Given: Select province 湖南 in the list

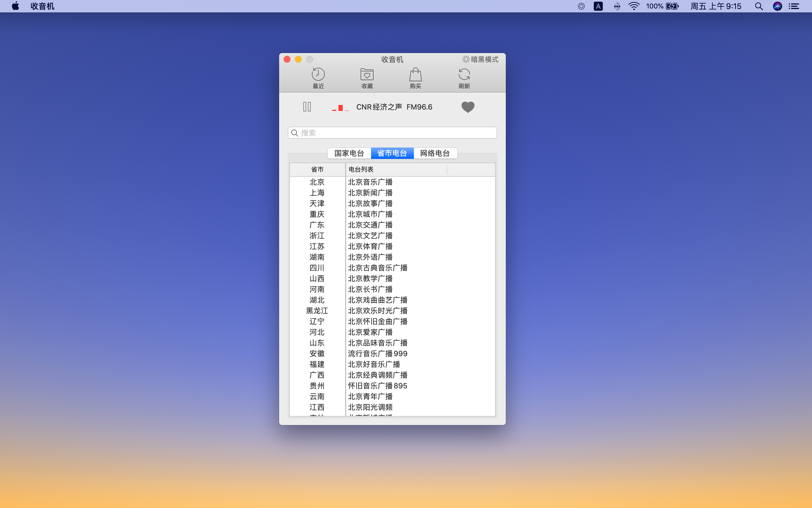Looking at the screenshot, I should pyautogui.click(x=317, y=257).
